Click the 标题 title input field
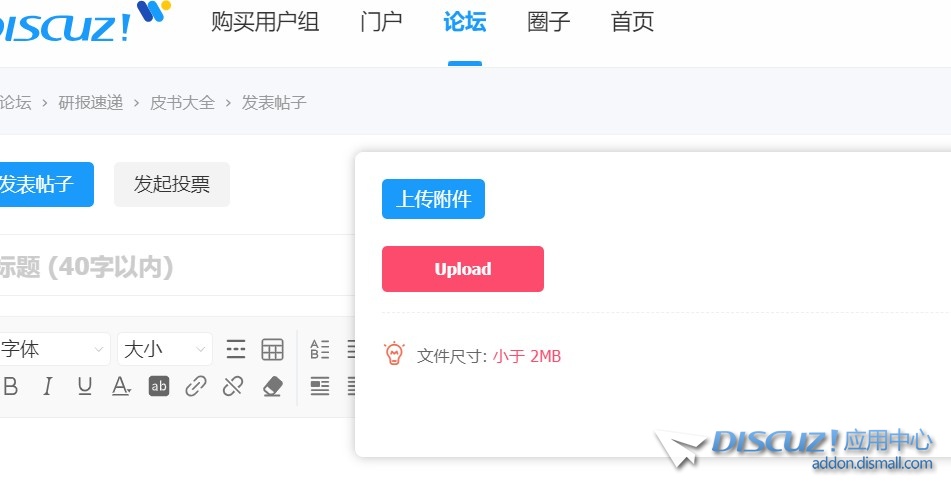This screenshot has width=951, height=489. 176,266
